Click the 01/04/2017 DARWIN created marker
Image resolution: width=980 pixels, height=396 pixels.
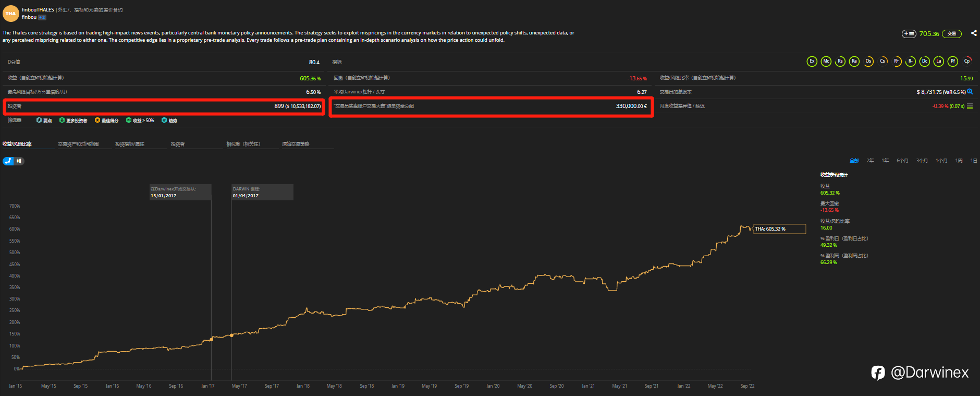(x=262, y=192)
